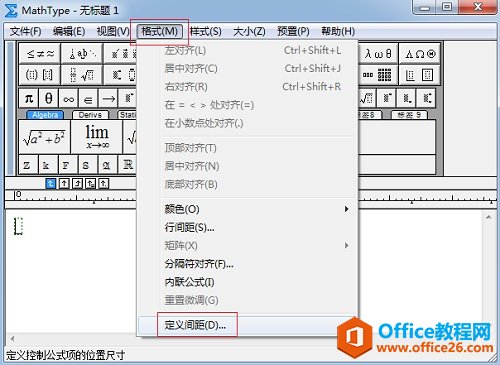Screen dimensions: 500x365
Task: Open the fraction and radical templates palette
Action: coord(82,75)
